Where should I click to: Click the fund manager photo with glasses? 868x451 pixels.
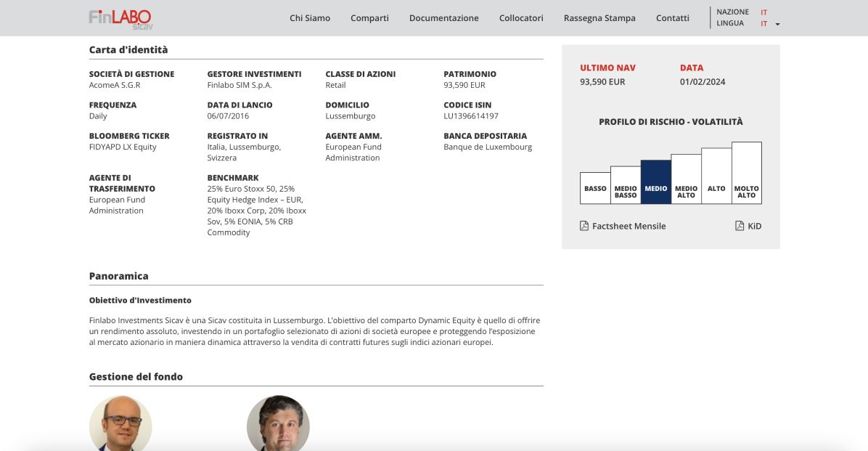pyautogui.click(x=120, y=423)
